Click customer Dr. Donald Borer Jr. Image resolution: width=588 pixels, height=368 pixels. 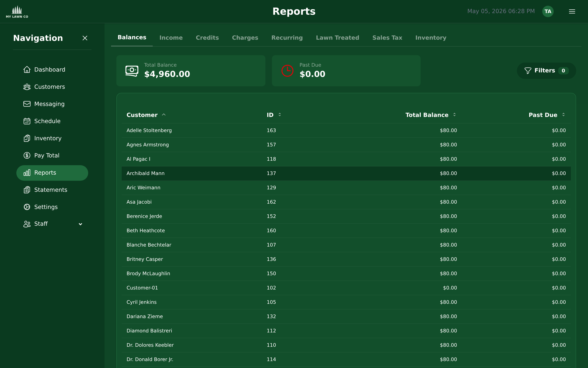(x=150, y=359)
